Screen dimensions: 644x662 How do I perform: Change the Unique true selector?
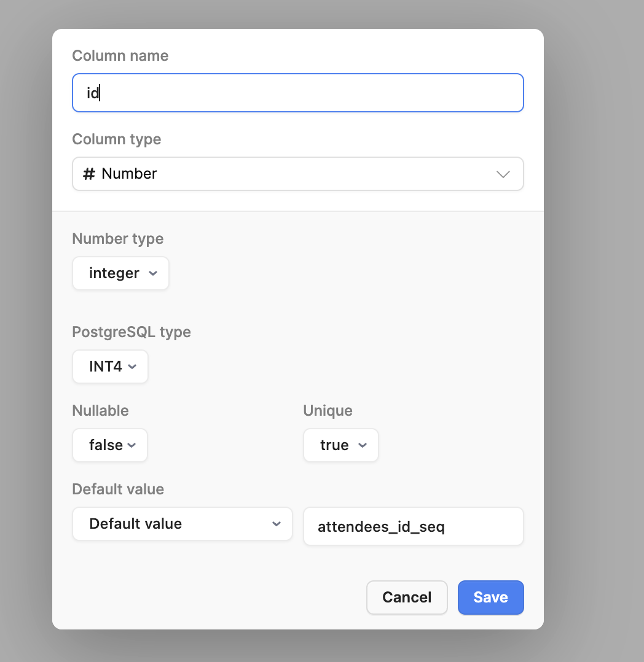point(340,445)
